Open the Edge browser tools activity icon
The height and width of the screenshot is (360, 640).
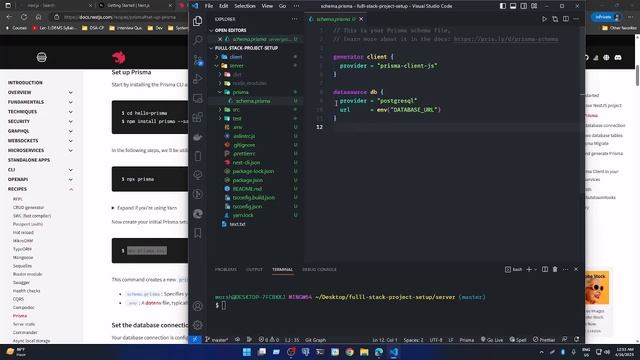pyautogui.click(x=198, y=213)
